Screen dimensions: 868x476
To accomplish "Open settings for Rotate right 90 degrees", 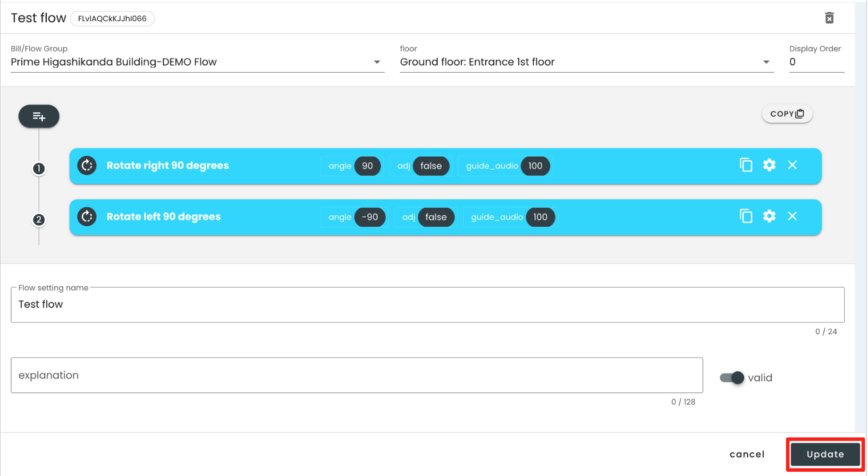I will [x=769, y=165].
